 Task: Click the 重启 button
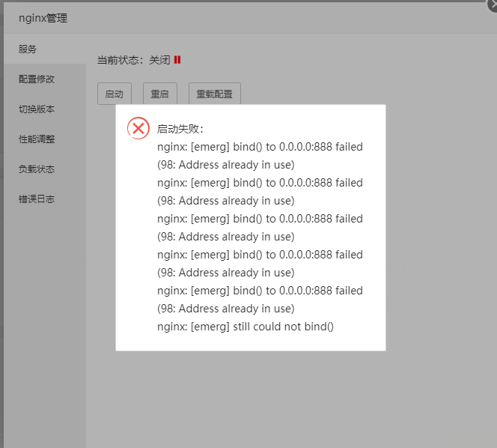159,94
